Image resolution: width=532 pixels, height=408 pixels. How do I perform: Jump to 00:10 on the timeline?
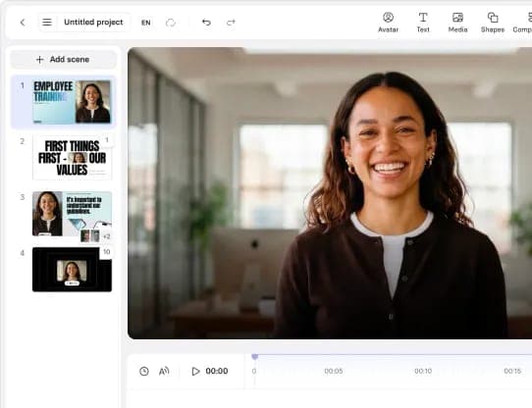coord(423,371)
